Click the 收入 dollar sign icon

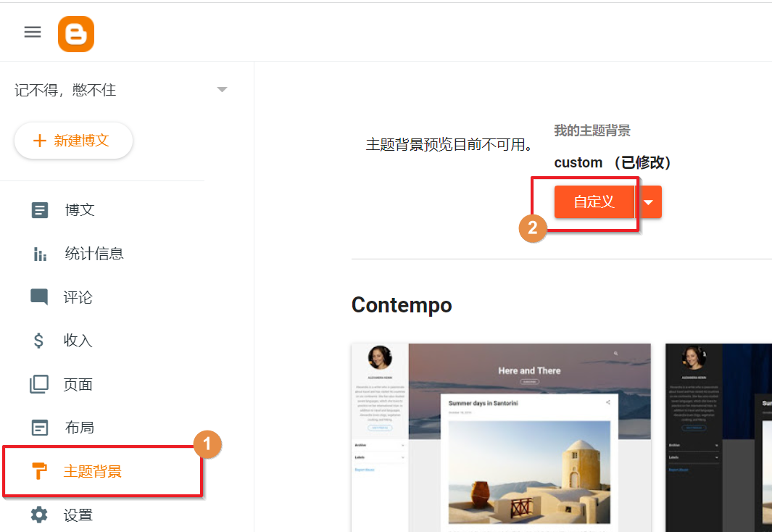(x=39, y=341)
